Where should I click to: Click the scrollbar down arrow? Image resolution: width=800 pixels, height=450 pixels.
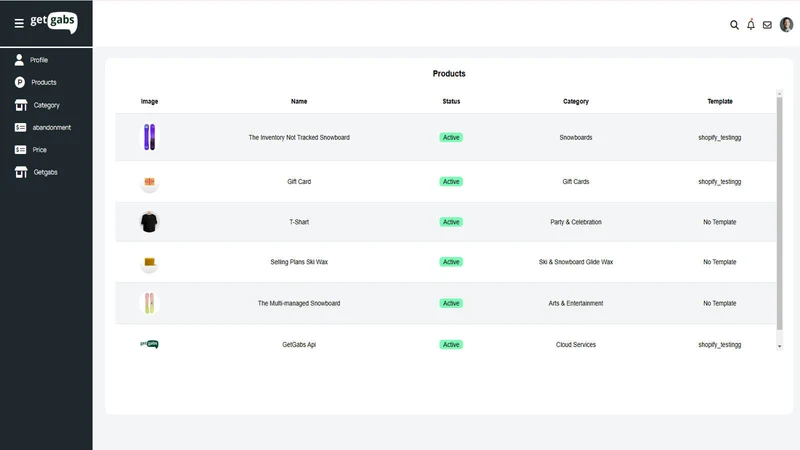click(779, 346)
